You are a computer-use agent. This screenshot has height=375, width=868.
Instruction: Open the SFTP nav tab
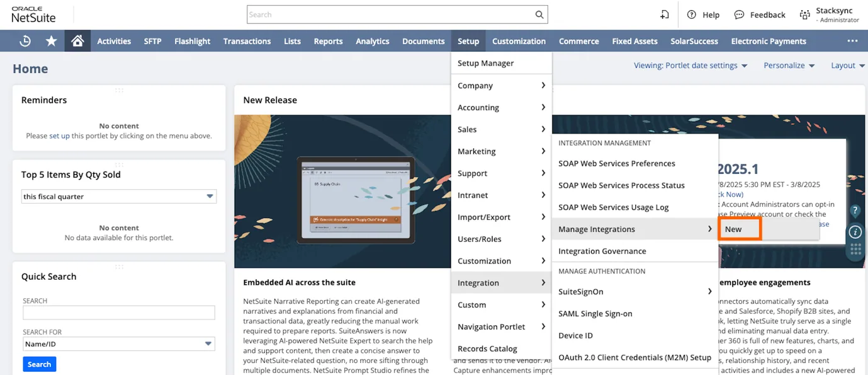click(x=152, y=41)
